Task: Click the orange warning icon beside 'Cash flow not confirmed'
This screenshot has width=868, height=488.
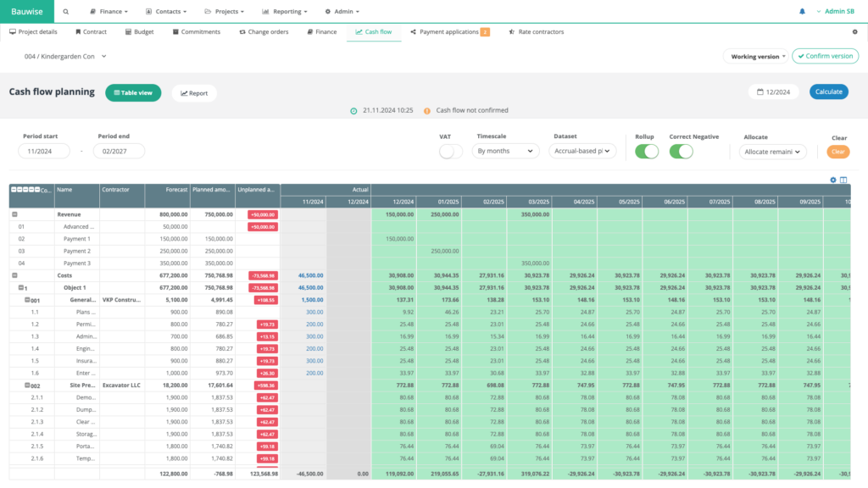Action: click(x=427, y=111)
